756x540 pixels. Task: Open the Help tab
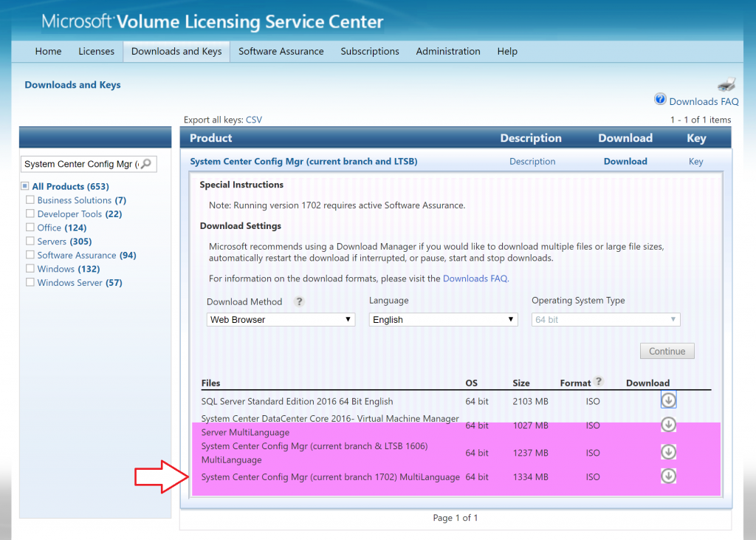(507, 51)
